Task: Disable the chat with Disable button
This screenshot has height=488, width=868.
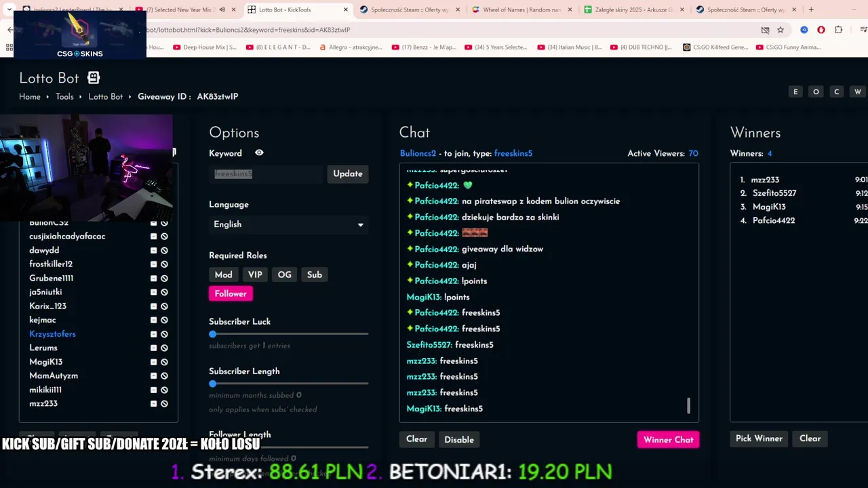Action: [x=459, y=440]
